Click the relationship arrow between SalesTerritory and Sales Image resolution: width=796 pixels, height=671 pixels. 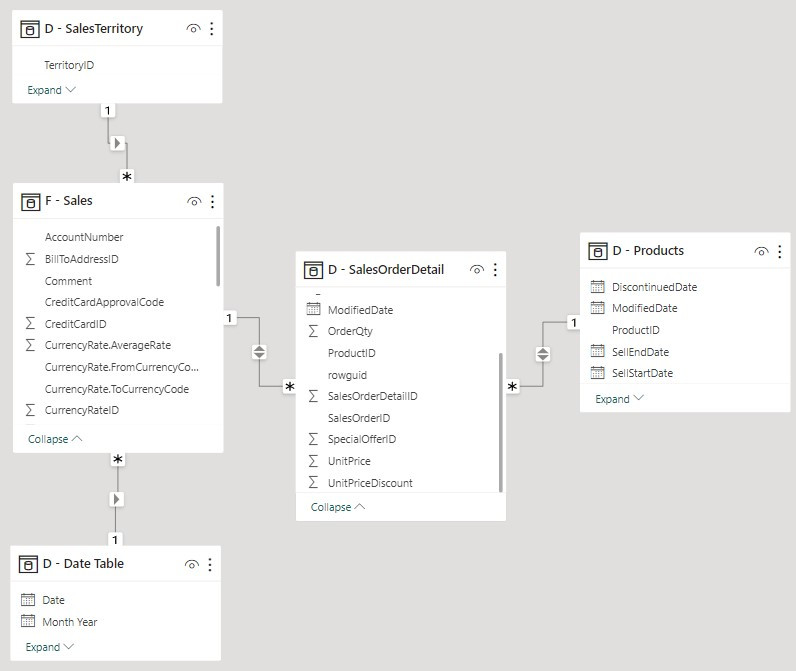(x=117, y=143)
